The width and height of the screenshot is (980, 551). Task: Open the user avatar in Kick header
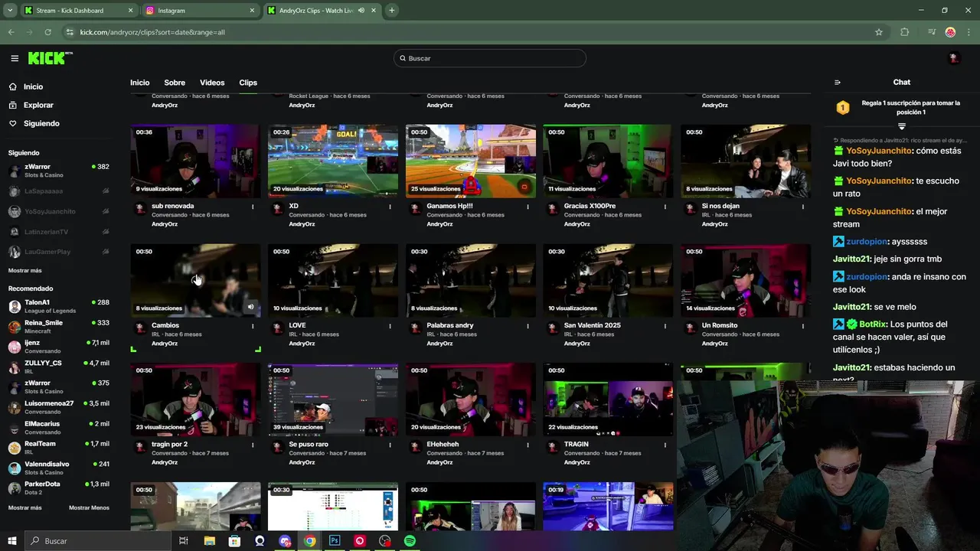(x=953, y=58)
